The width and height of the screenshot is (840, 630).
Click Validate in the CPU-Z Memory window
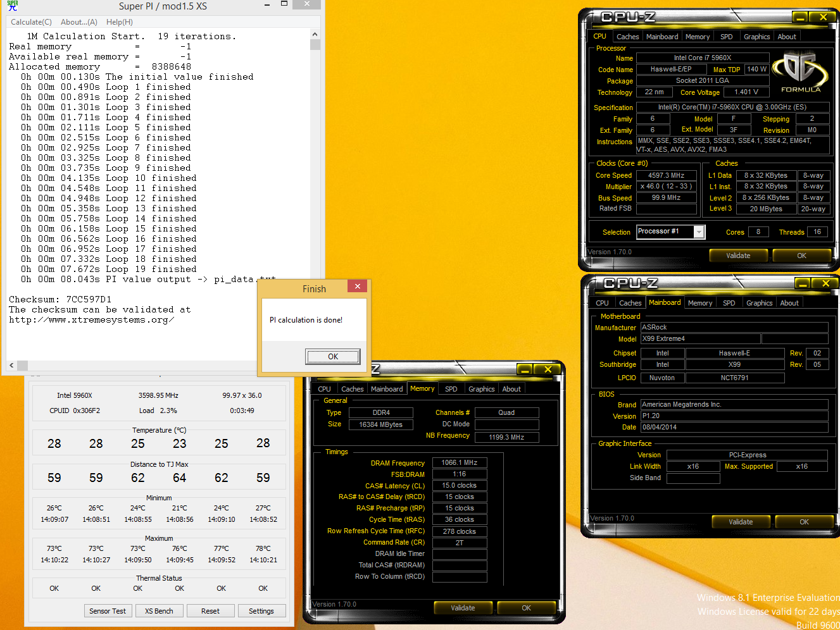pyautogui.click(x=463, y=608)
